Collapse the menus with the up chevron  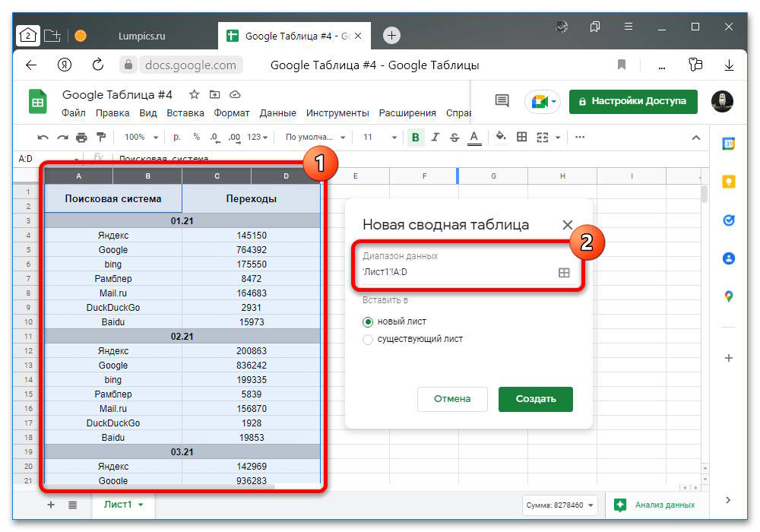coord(696,138)
